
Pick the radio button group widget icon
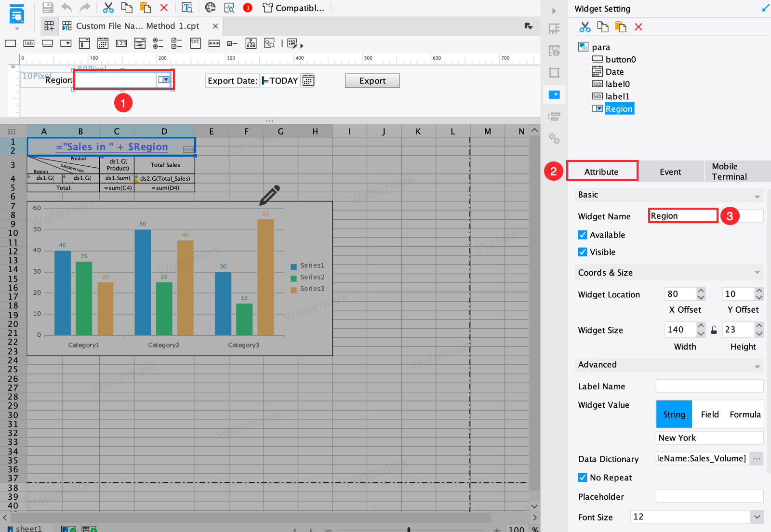(158, 44)
